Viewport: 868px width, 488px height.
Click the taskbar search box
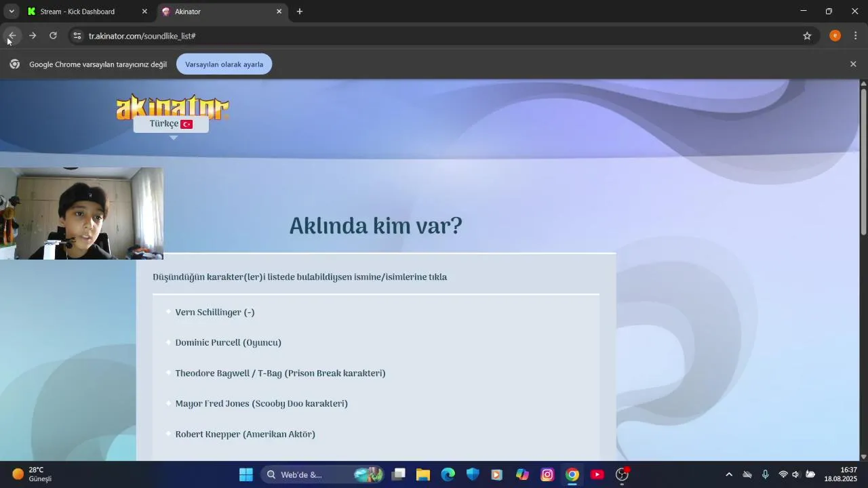pos(323,474)
